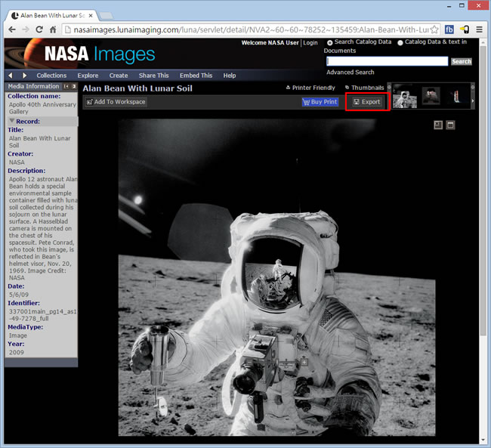Click the Media Information next-arrow icon
This screenshot has height=448, width=491.
click(x=74, y=86)
